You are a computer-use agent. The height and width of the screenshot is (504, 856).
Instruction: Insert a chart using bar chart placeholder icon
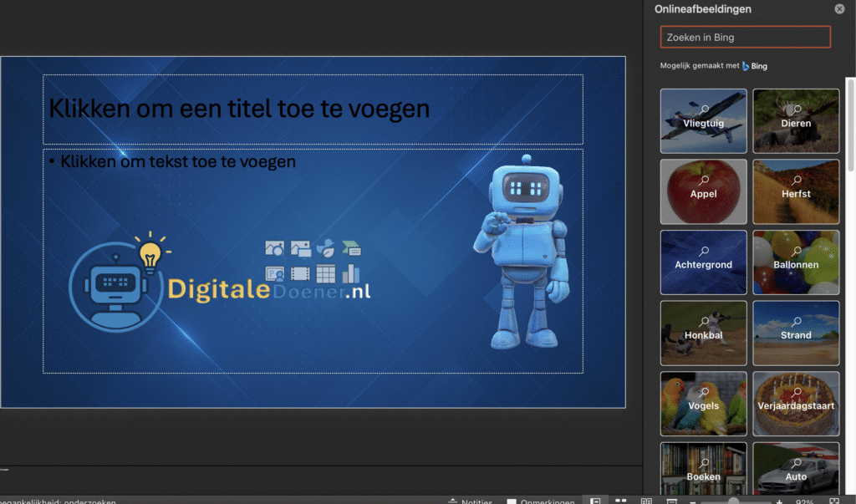point(351,273)
